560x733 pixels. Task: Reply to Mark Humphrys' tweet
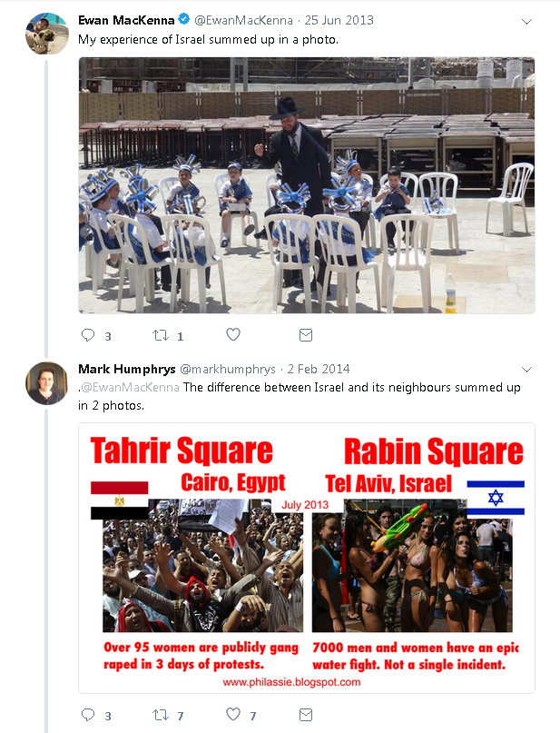(x=88, y=715)
